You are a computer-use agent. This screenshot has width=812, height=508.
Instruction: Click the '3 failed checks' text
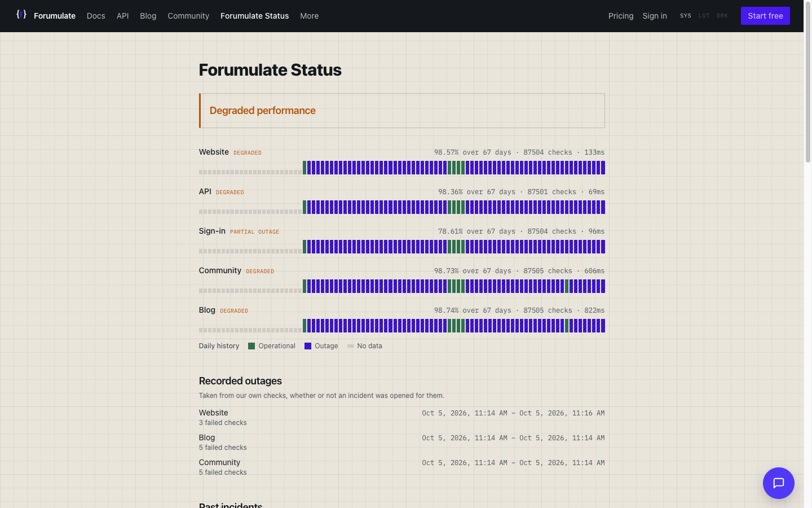point(223,423)
